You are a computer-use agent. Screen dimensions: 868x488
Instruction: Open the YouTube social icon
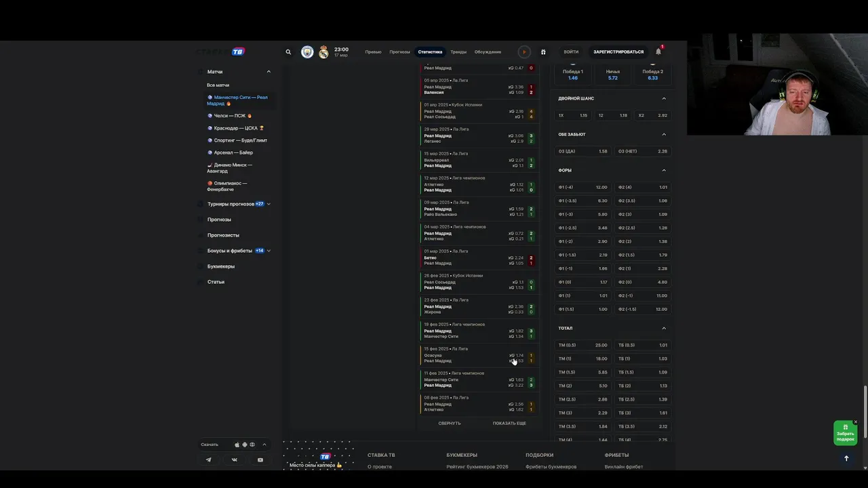[x=260, y=460]
